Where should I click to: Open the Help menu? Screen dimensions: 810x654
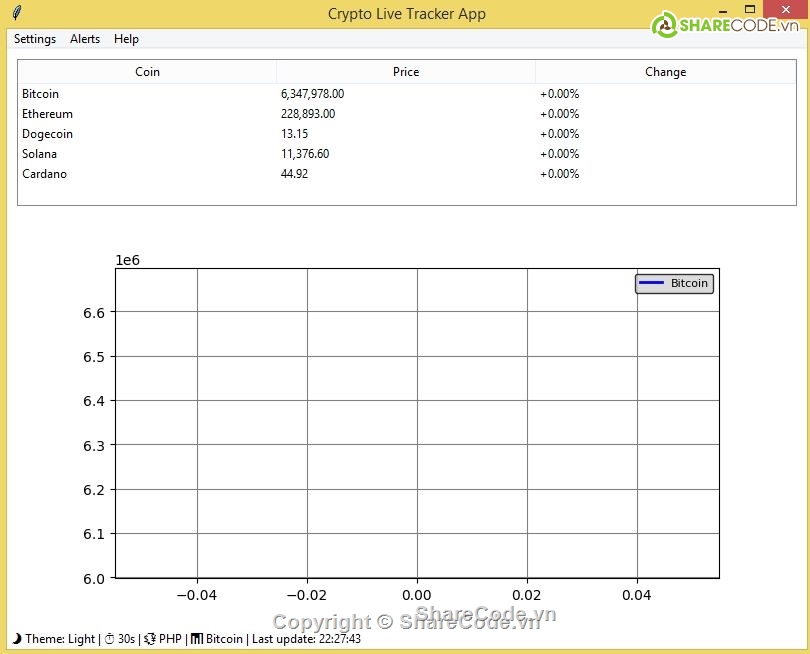click(126, 39)
